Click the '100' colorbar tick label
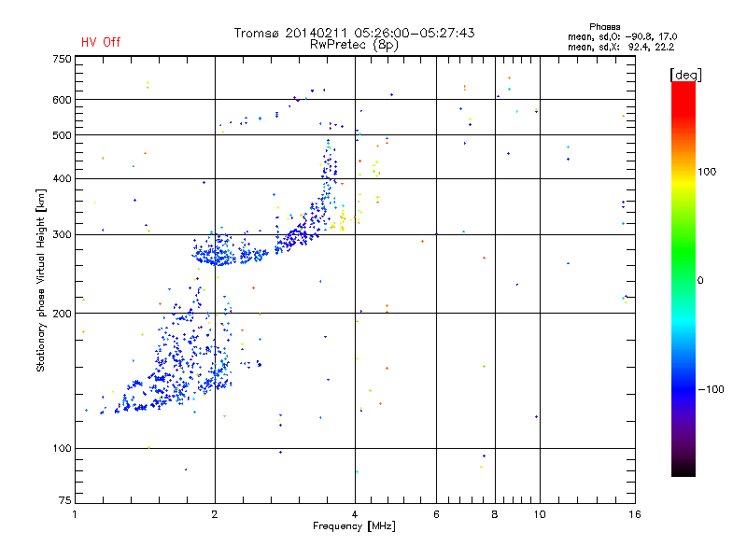The image size is (747, 560). (x=707, y=172)
